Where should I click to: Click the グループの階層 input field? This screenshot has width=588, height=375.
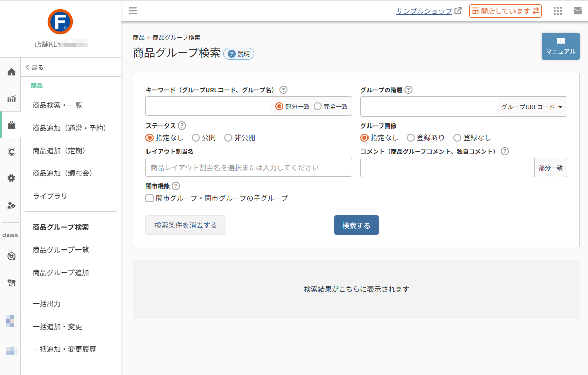point(428,107)
